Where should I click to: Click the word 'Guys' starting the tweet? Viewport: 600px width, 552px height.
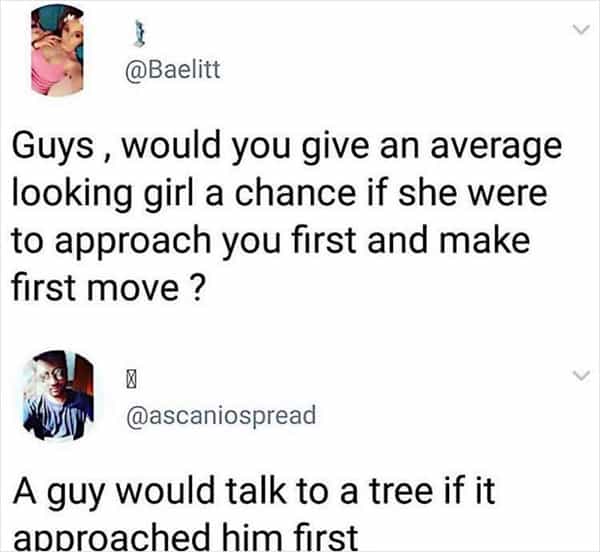point(53,148)
